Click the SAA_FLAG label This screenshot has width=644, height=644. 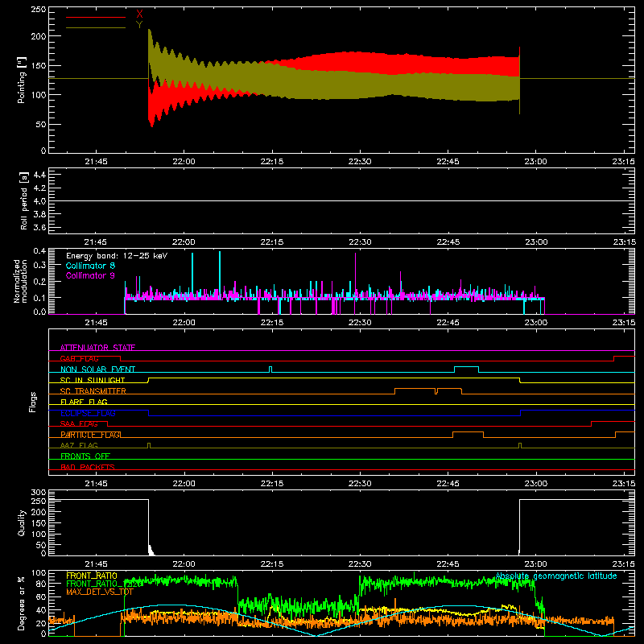[79, 423]
